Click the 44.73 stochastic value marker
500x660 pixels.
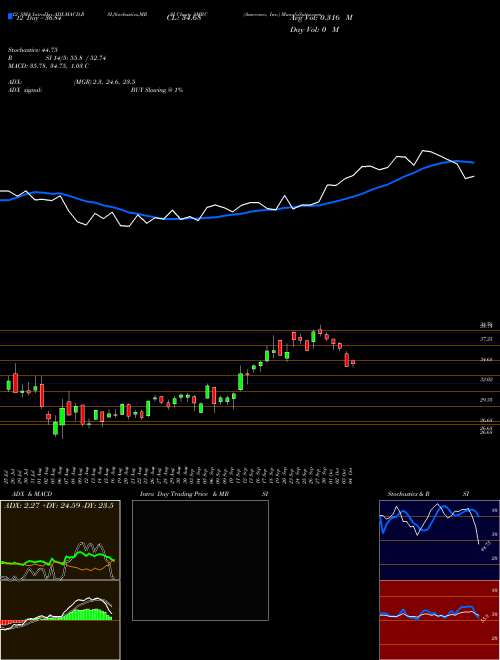(x=484, y=547)
